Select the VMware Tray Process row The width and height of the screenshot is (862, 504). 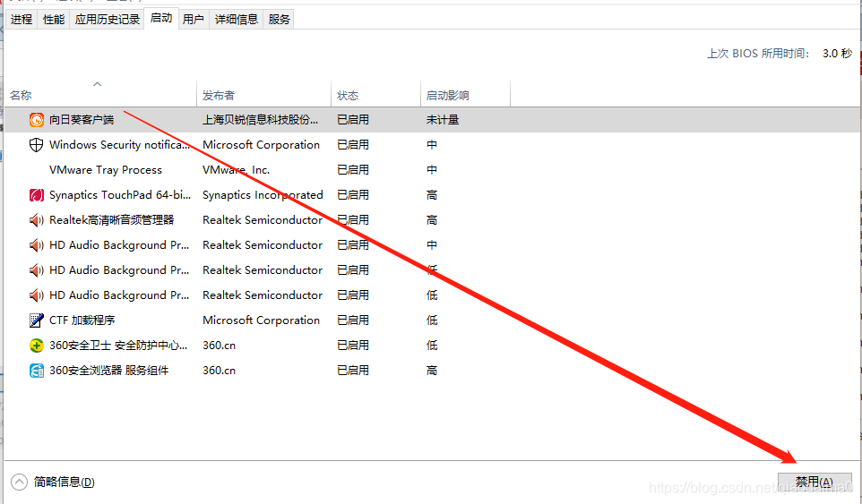432,170
